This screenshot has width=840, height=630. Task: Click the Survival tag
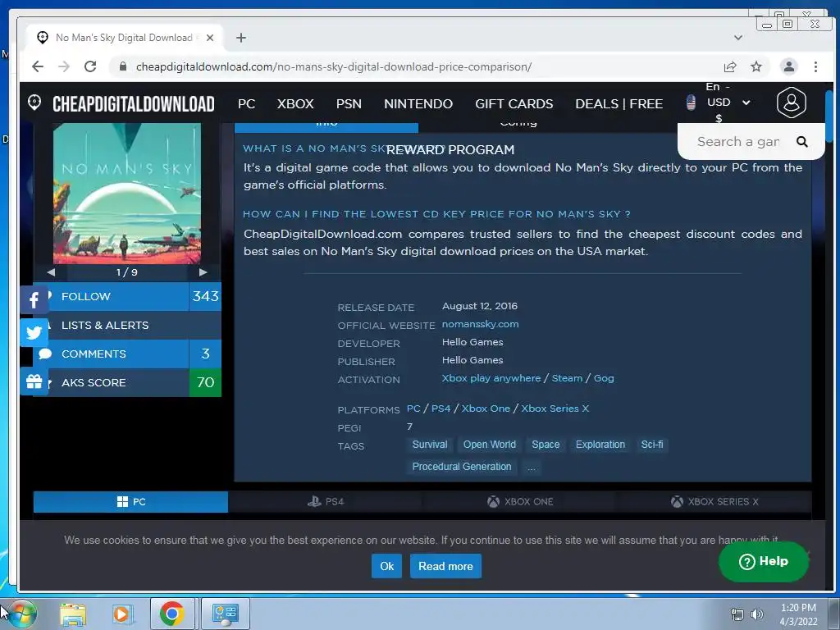click(x=430, y=445)
